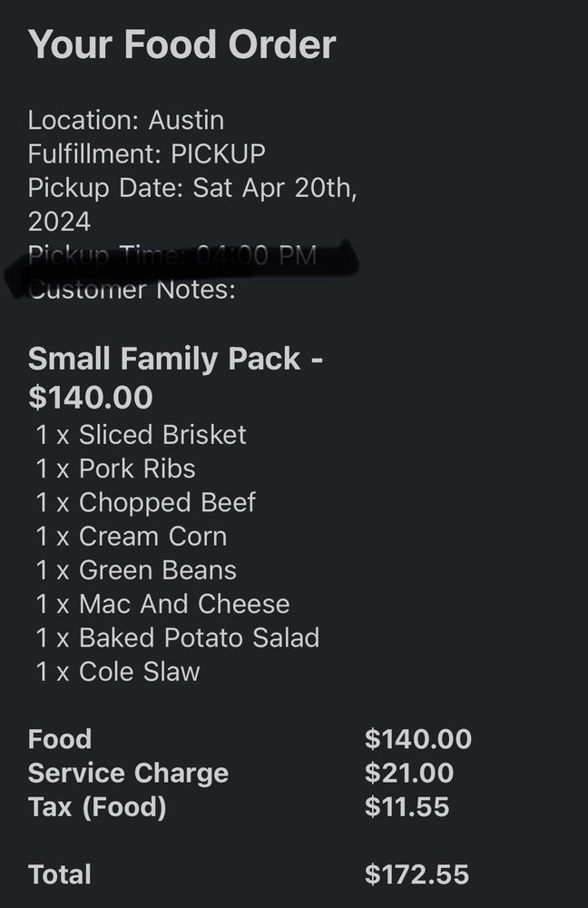The height and width of the screenshot is (908, 588).
Task: Click the Mac And Cheese item
Action: [x=163, y=604]
